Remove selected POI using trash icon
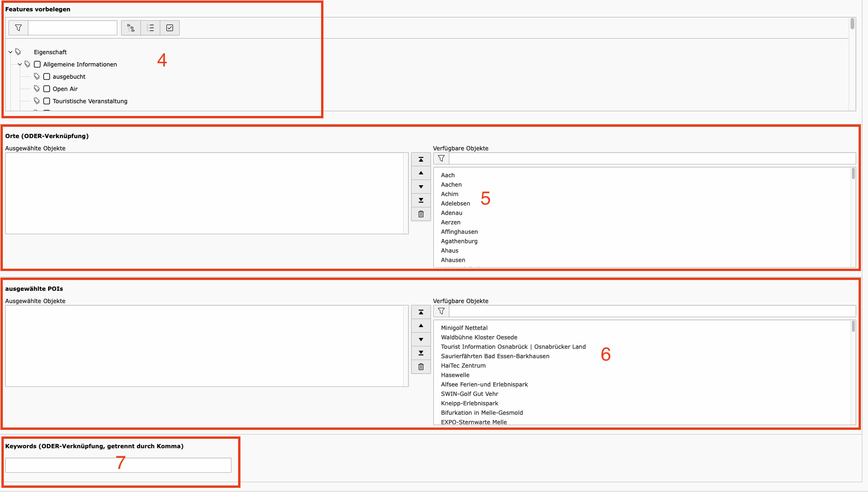The height and width of the screenshot is (493, 868). pos(421,367)
